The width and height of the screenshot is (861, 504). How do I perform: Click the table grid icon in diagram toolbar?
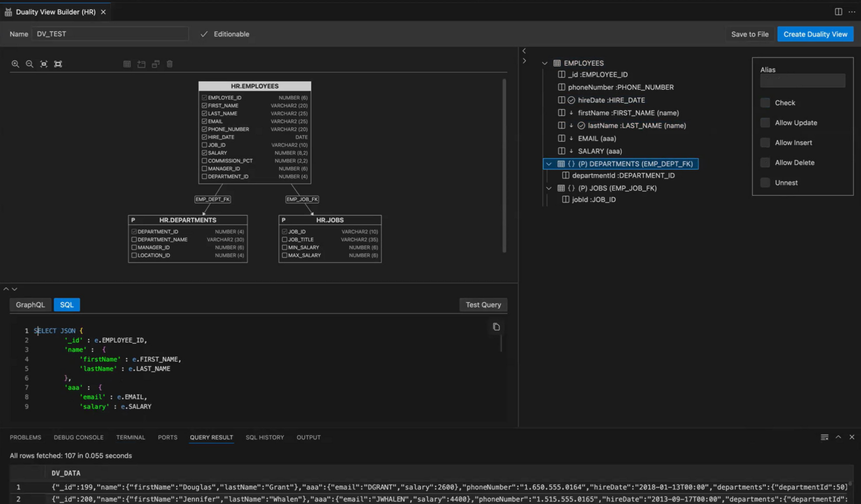[x=127, y=64]
